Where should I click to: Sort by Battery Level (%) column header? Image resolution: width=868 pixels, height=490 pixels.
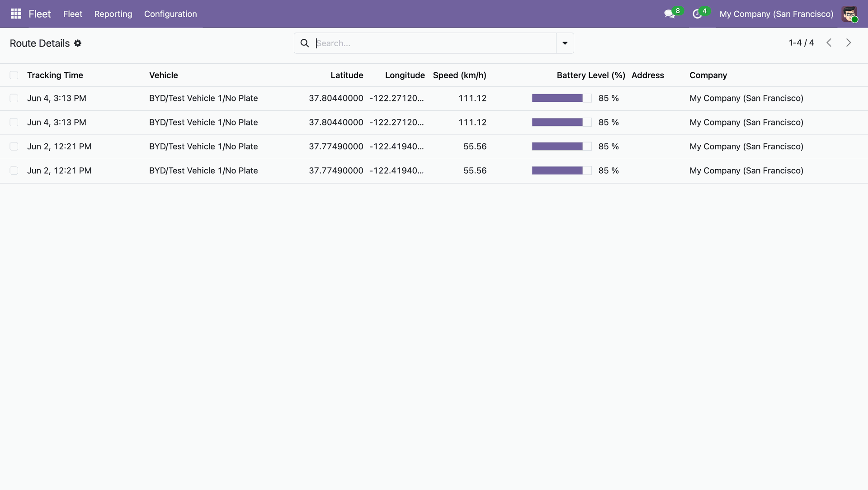[x=591, y=75]
